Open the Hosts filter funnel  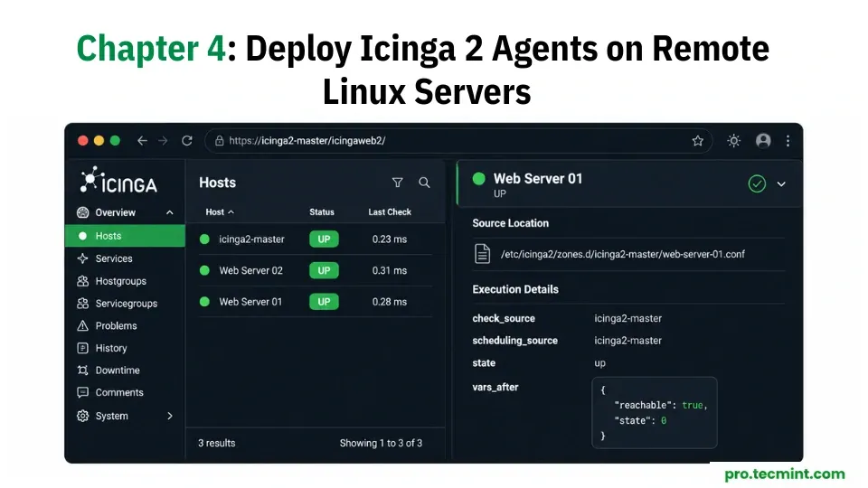click(398, 183)
